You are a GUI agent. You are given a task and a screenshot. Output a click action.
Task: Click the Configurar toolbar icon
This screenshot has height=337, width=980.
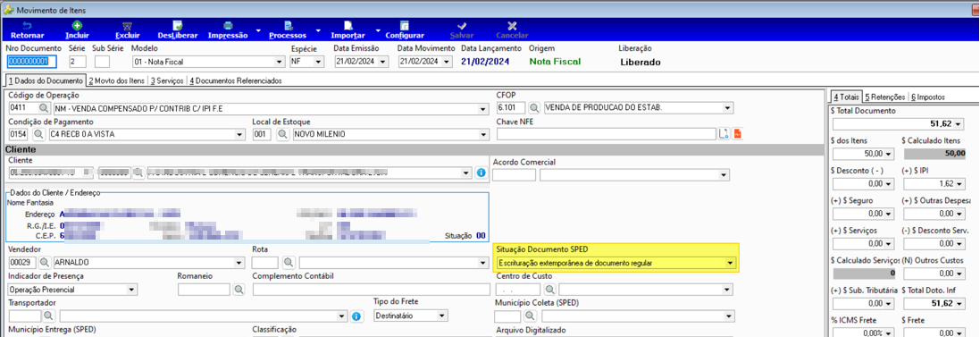tap(405, 26)
